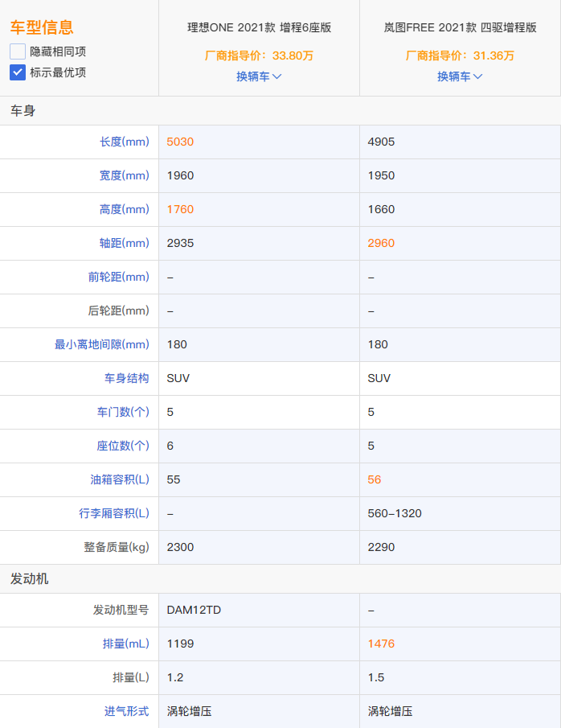Image resolution: width=561 pixels, height=728 pixels.
Task: Select the 排量(L) row label
Action: (131, 677)
